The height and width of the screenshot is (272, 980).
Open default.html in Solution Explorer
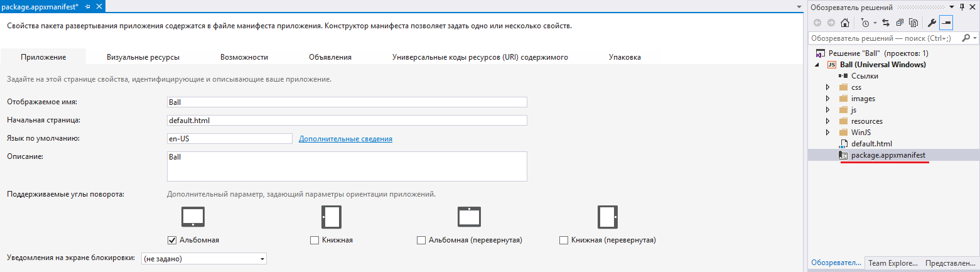(871, 144)
